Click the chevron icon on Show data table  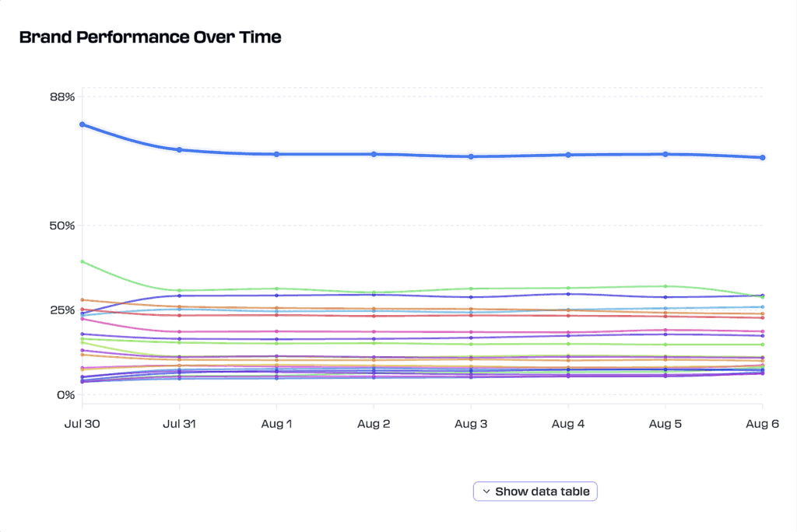click(x=486, y=491)
